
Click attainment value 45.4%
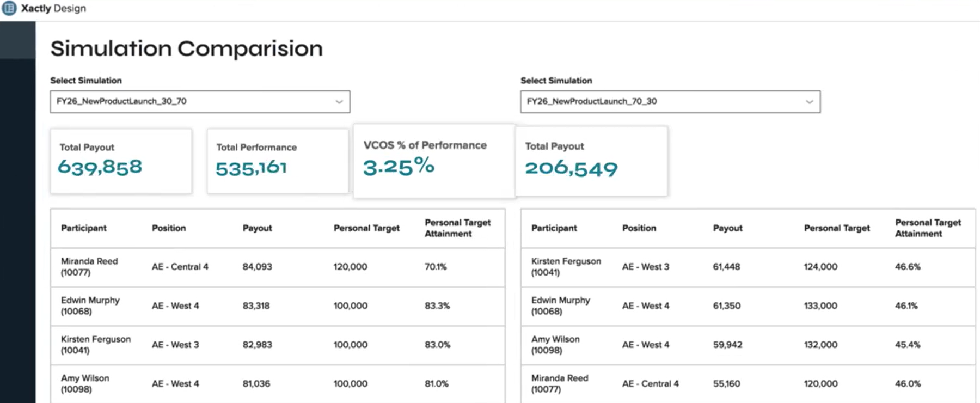(x=908, y=345)
